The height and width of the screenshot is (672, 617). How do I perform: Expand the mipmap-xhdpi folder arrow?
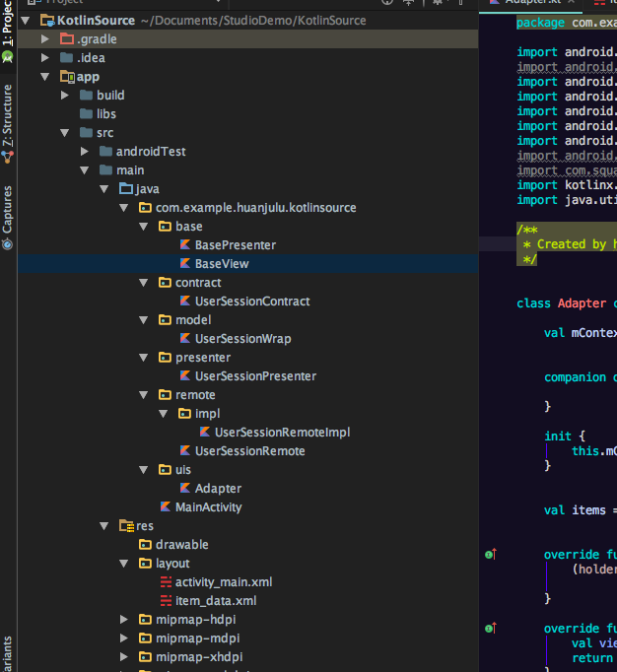point(123,657)
